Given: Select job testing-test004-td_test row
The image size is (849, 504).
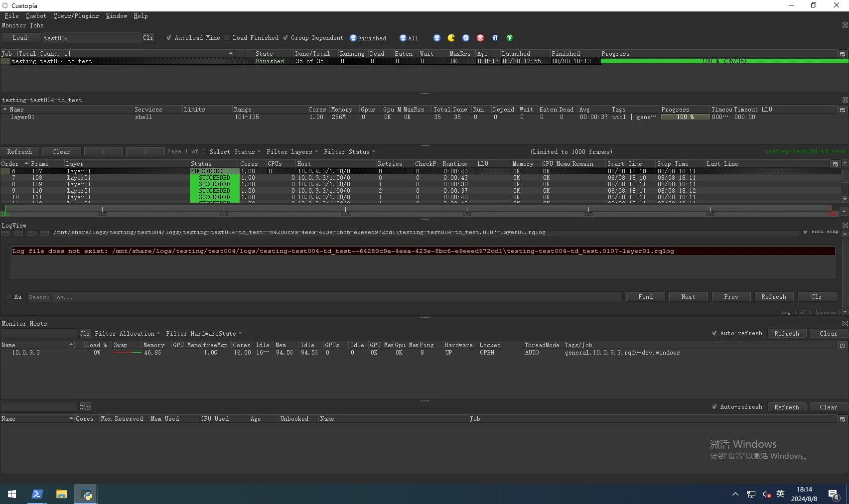Looking at the screenshot, I should pyautogui.click(x=424, y=61).
